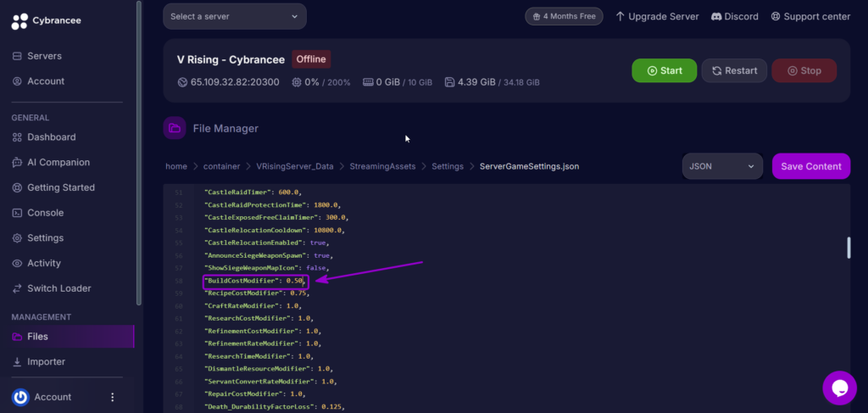868x413 pixels.
Task: Expand the Select a server dropdown
Action: [235, 17]
